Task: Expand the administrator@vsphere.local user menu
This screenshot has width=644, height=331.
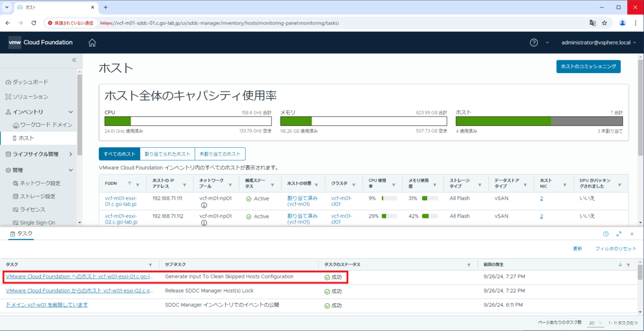Action: pyautogui.click(x=599, y=42)
